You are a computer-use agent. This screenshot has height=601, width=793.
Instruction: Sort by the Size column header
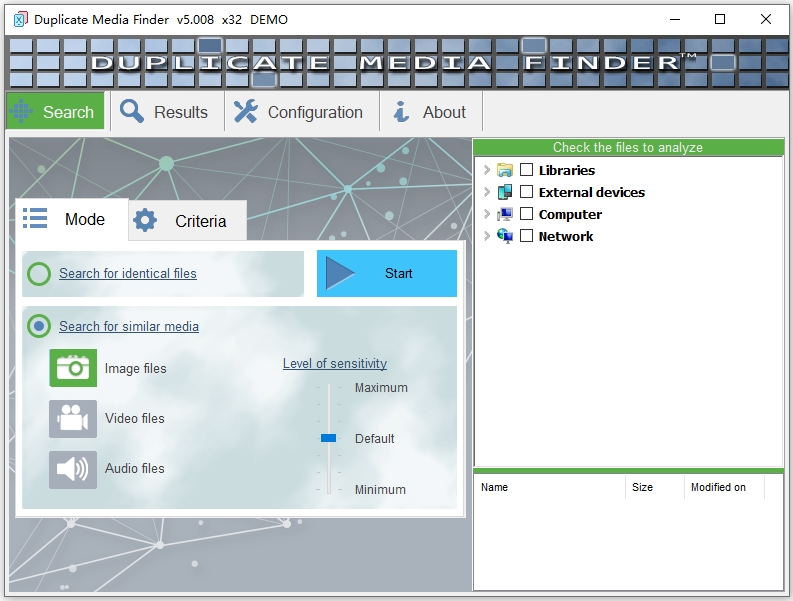655,487
